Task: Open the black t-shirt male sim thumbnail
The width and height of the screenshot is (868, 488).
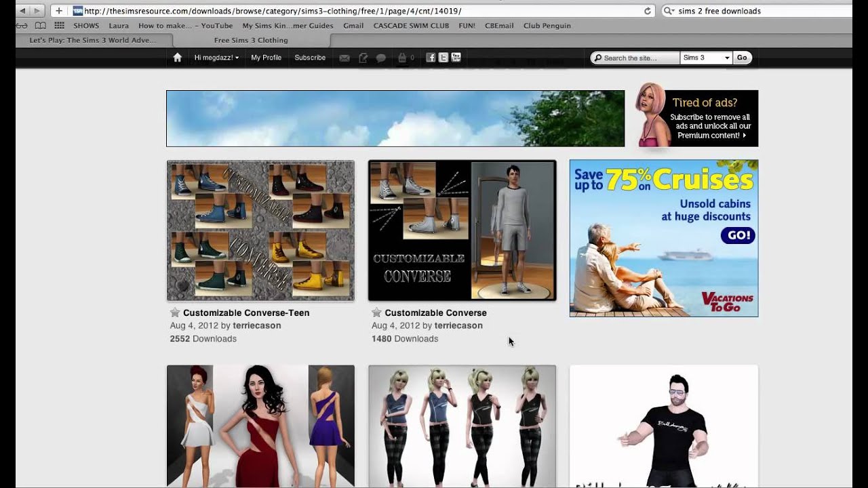Action: coord(664,426)
